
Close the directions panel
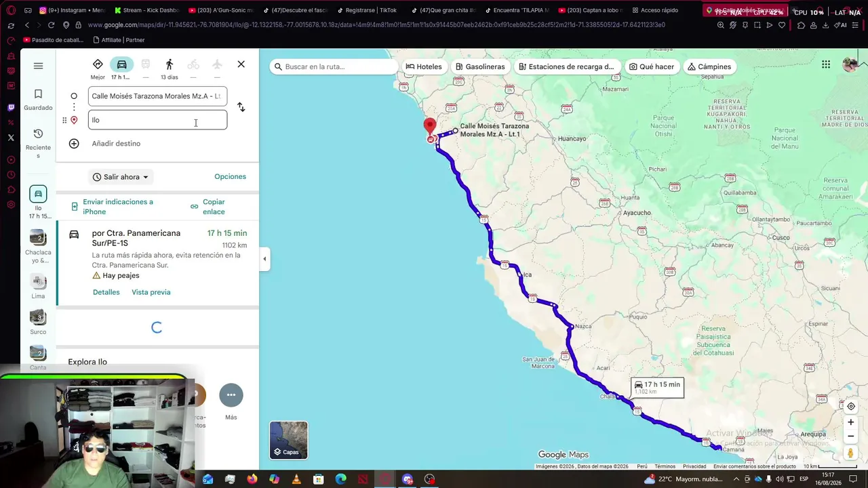click(x=241, y=64)
